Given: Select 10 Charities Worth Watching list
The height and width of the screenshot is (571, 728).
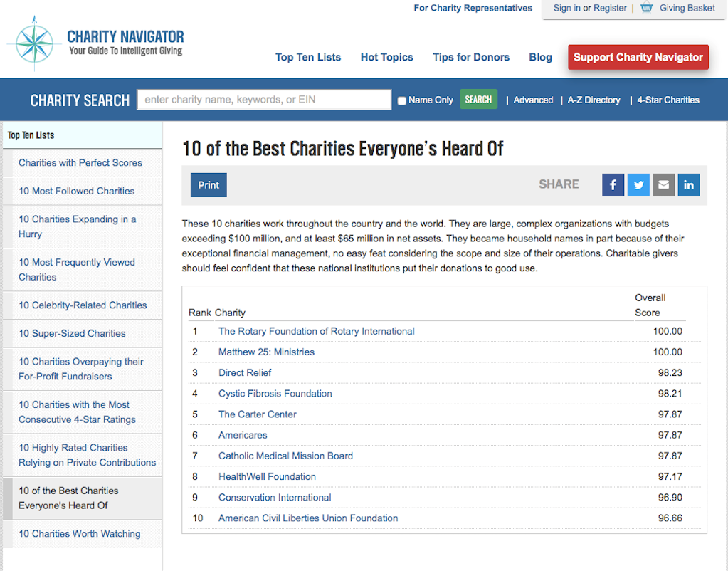Looking at the screenshot, I should [80, 534].
